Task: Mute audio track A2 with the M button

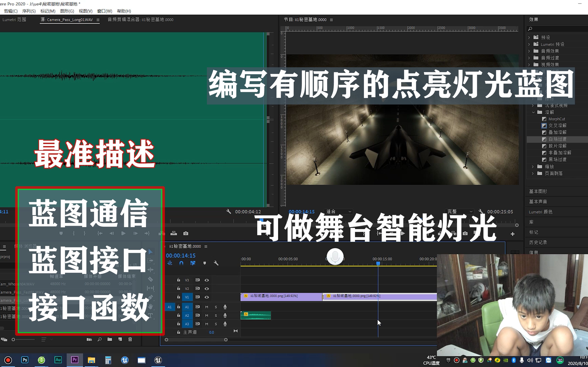Action: tap(207, 316)
